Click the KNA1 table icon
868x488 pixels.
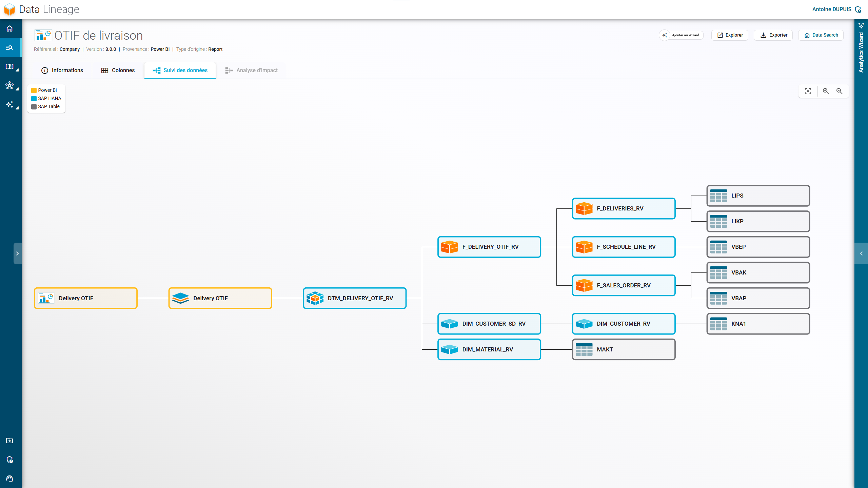718,324
